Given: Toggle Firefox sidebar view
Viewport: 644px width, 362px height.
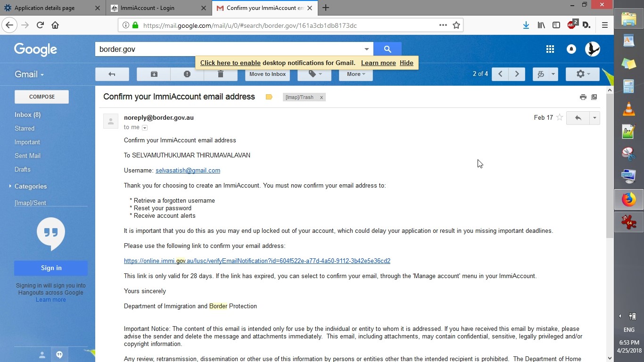Looking at the screenshot, I should [x=556, y=25].
